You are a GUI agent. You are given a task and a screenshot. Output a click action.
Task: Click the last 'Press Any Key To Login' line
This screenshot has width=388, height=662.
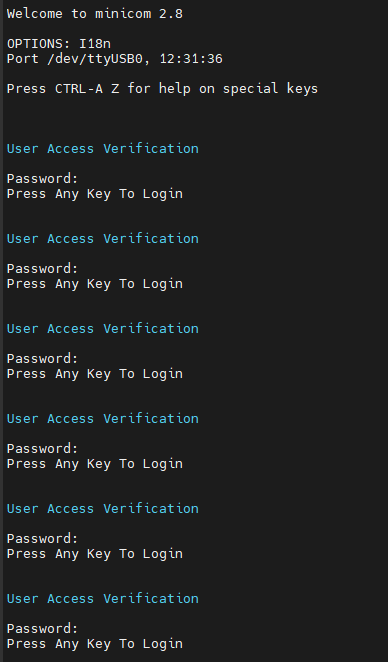pyautogui.click(x=95, y=643)
